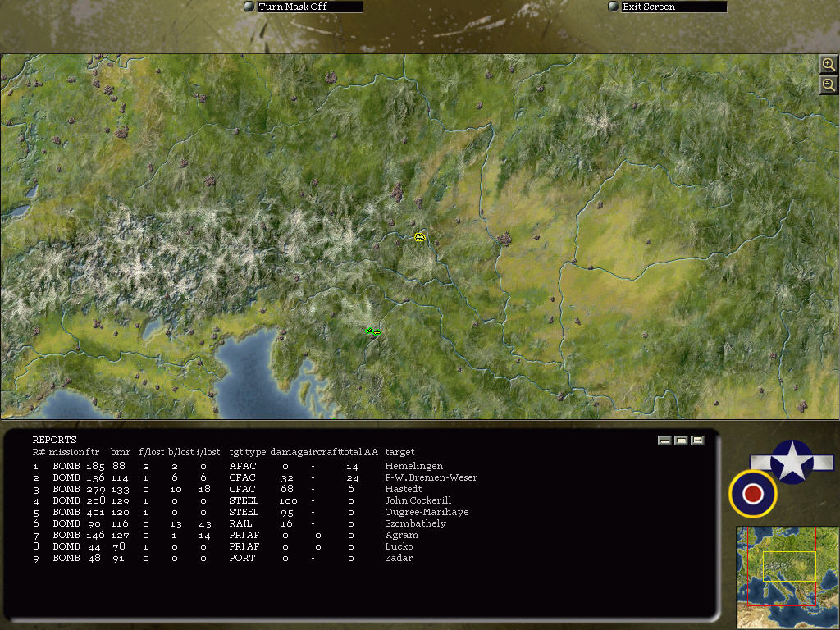Select the Zadar PORT report
This screenshot has width=840, height=630.
click(x=222, y=558)
